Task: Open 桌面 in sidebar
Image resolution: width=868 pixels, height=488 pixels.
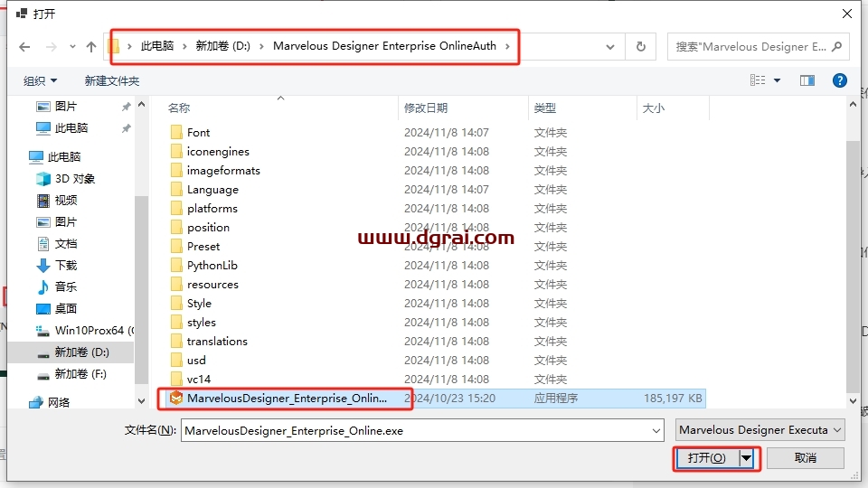Action: 65,309
